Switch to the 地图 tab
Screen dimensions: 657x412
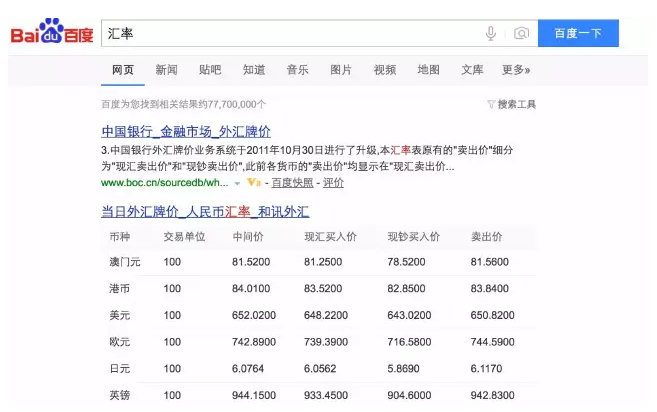[x=429, y=70]
